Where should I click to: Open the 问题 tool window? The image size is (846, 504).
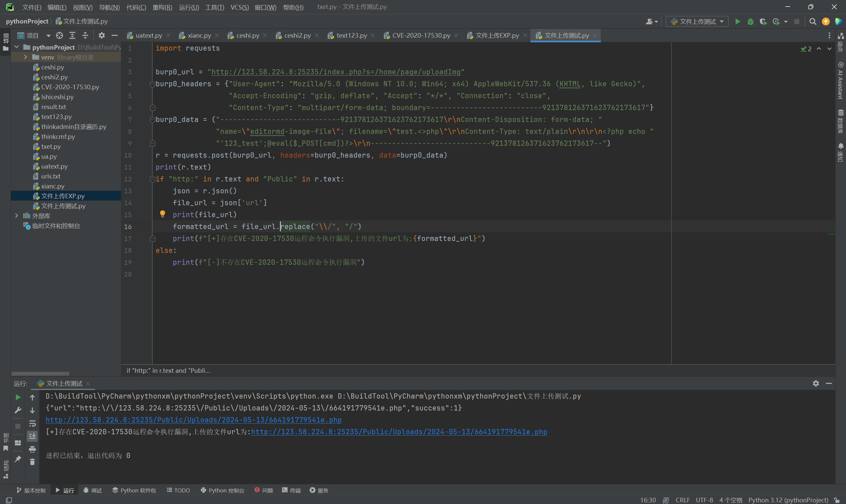[264, 490]
